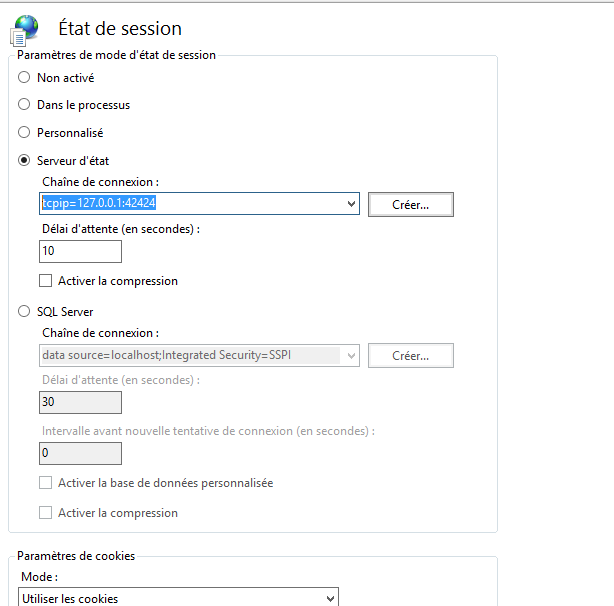Viewport: 614px width, 606px height.
Task: Open the cookies Mode dropdown
Action: coord(330,599)
